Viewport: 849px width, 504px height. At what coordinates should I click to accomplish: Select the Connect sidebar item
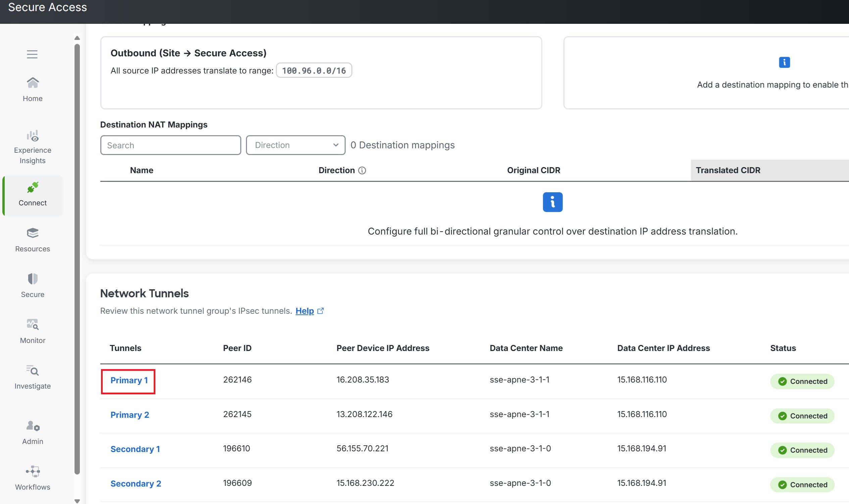(33, 195)
